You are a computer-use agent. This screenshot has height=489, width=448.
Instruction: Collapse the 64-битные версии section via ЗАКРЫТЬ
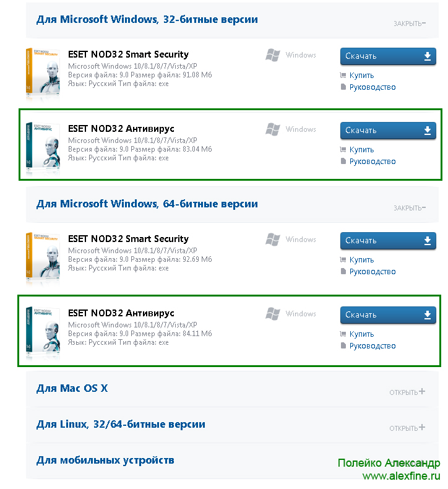click(x=410, y=208)
